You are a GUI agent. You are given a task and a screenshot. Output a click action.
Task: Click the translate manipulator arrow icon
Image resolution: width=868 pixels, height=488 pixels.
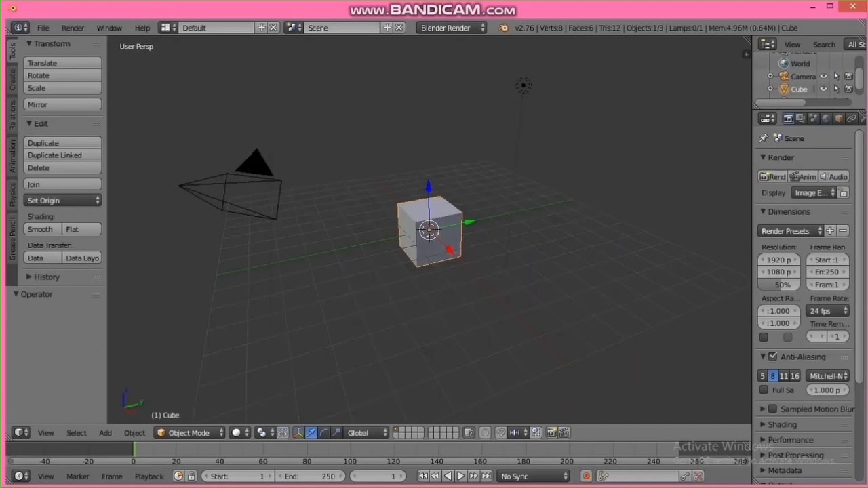pyautogui.click(x=311, y=432)
